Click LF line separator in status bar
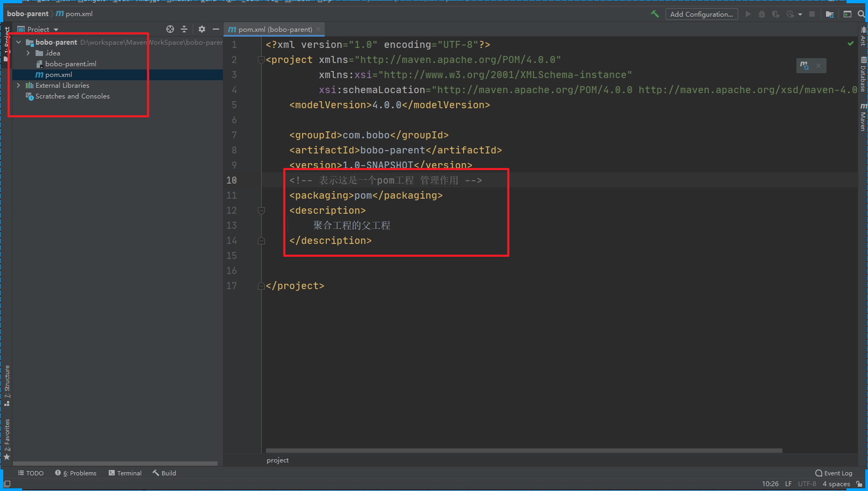The width and height of the screenshot is (868, 491). [x=788, y=484]
